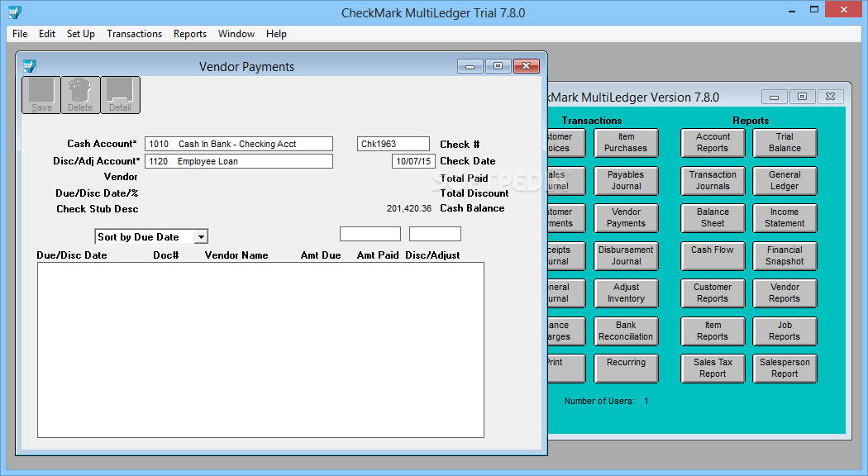868x476 pixels.
Task: Open the Balance Sheet report
Action: pyautogui.click(x=713, y=218)
